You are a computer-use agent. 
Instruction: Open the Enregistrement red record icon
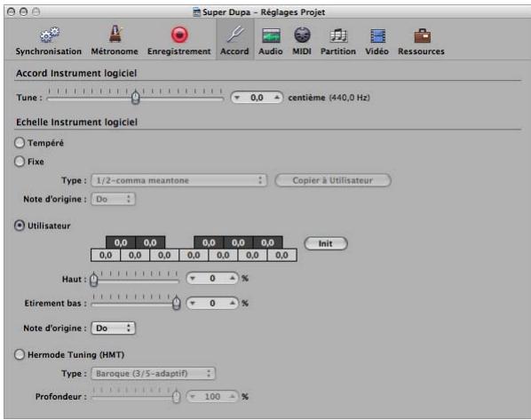coord(179,35)
